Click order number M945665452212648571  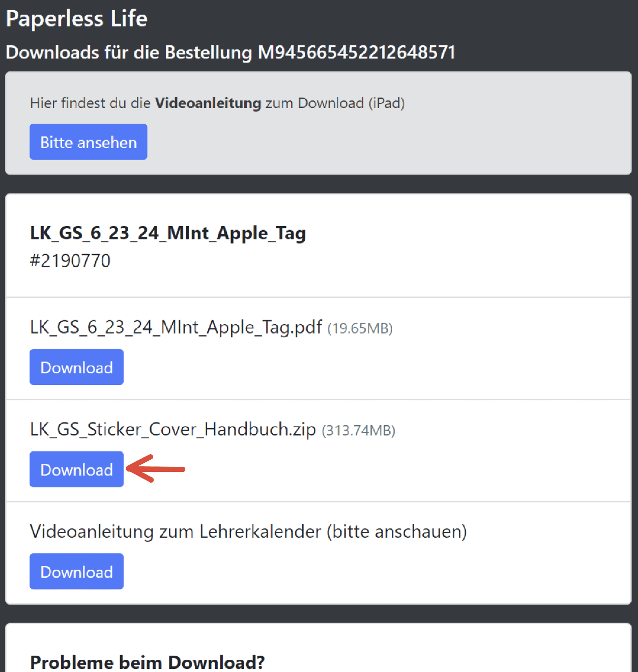point(357,52)
